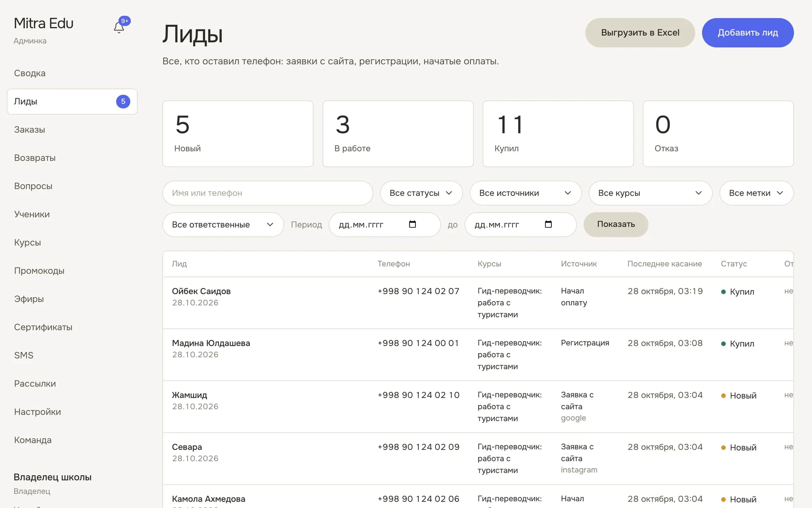Click the Последнее касание column header

tap(664, 264)
